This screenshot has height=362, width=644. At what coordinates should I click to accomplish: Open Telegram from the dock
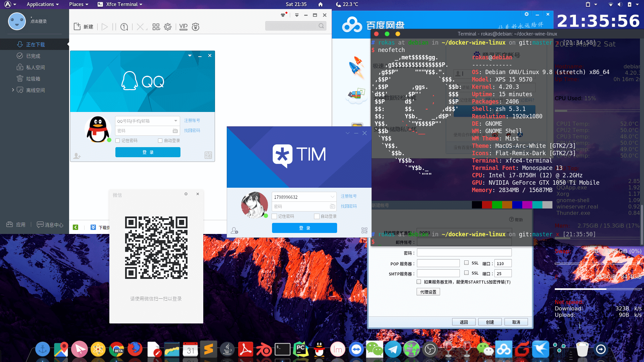[393, 350]
